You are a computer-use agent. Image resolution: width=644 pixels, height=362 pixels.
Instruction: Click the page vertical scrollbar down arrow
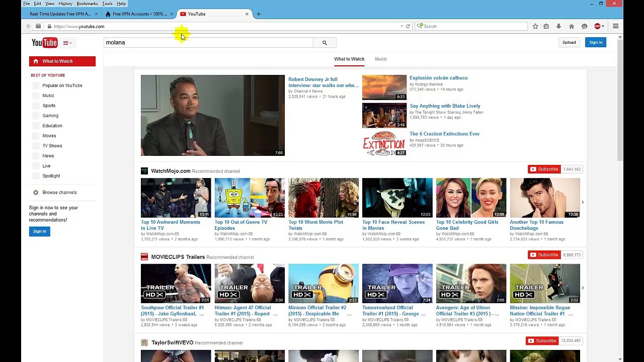click(620, 358)
